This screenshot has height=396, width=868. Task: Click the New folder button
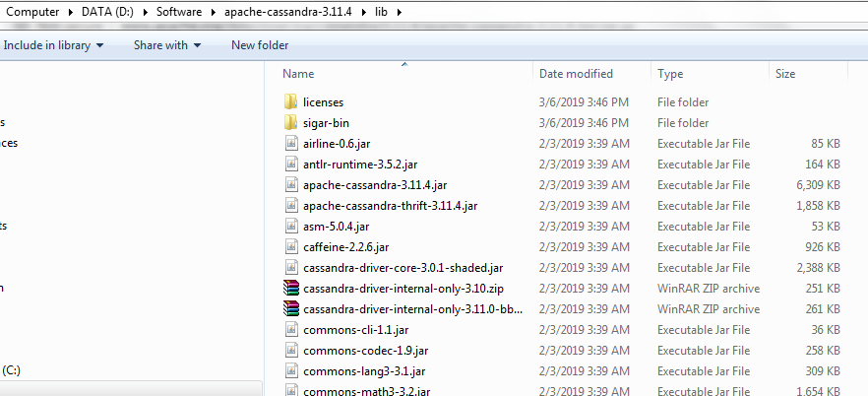[260, 45]
